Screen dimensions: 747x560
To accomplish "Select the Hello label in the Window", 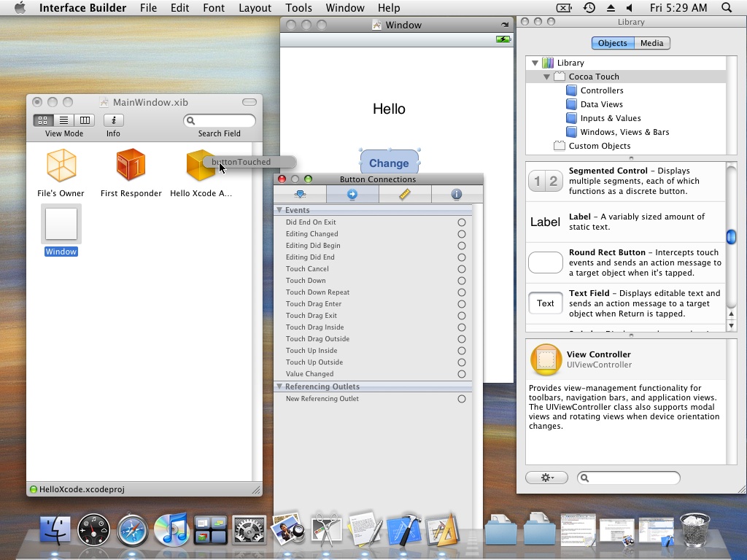I will 389,109.
